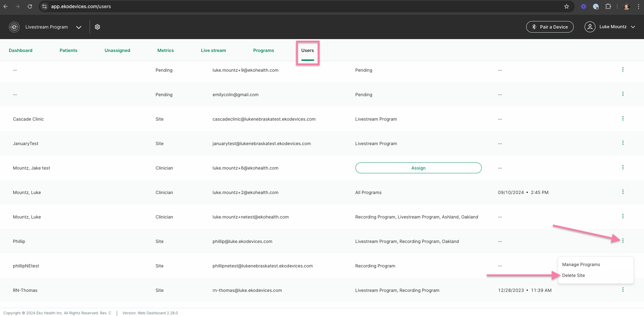The image size is (644, 316).
Task: Click the Pair a Device button
Action: coord(550,27)
